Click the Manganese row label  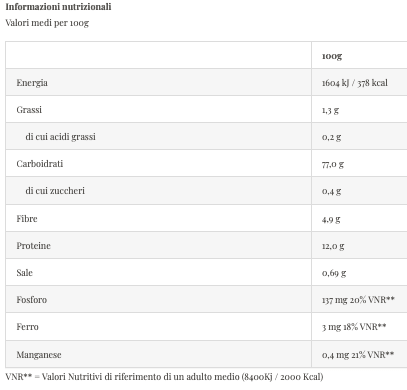(39, 355)
